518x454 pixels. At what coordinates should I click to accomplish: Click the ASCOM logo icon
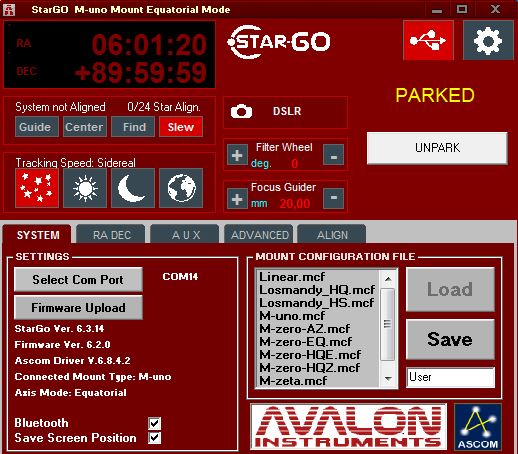click(x=478, y=427)
